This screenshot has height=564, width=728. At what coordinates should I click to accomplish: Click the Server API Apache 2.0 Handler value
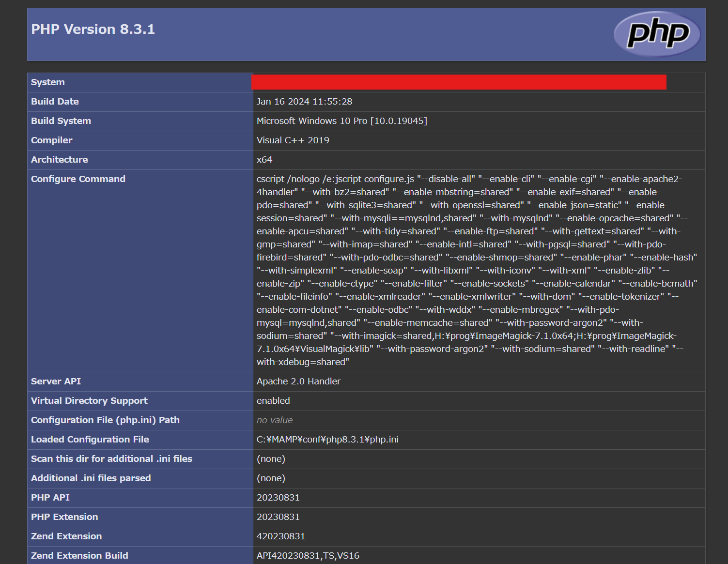coord(298,381)
